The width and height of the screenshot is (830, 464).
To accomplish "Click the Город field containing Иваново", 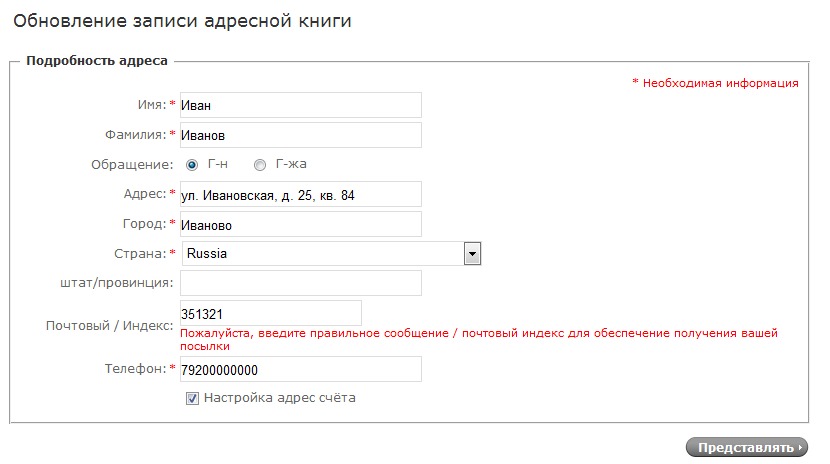I will [300, 225].
